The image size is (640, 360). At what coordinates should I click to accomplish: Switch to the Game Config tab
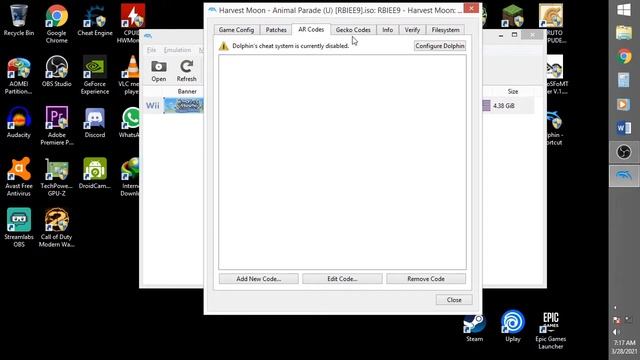coord(236,30)
